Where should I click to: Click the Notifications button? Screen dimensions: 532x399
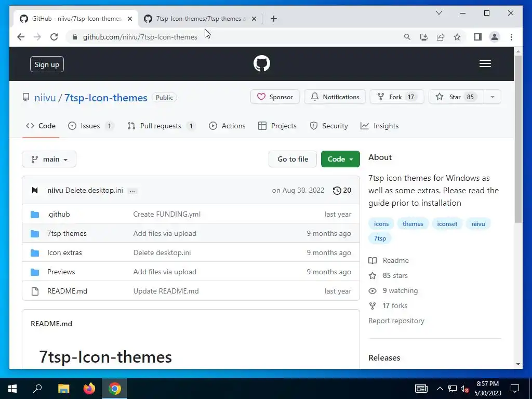tap(335, 97)
